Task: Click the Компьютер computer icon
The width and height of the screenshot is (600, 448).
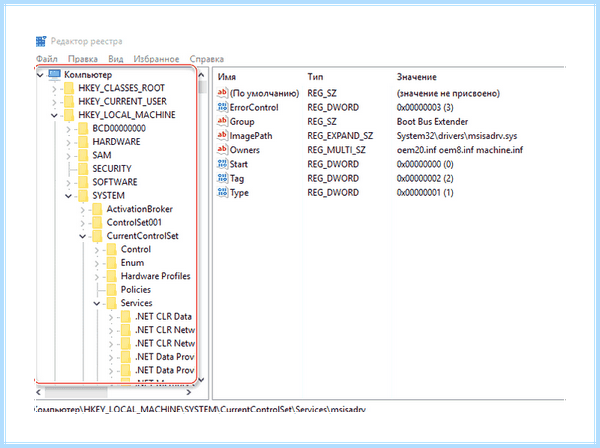Action: pos(54,75)
